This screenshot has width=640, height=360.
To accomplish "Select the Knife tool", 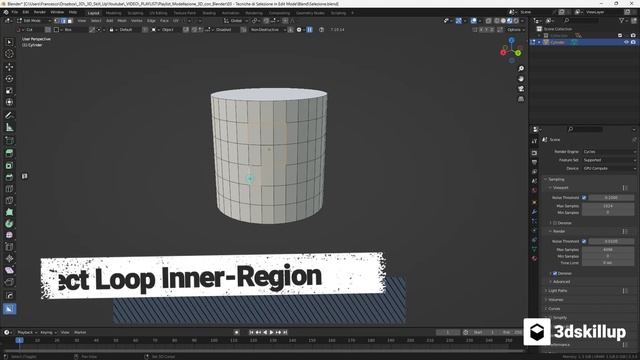I will coord(9,200).
